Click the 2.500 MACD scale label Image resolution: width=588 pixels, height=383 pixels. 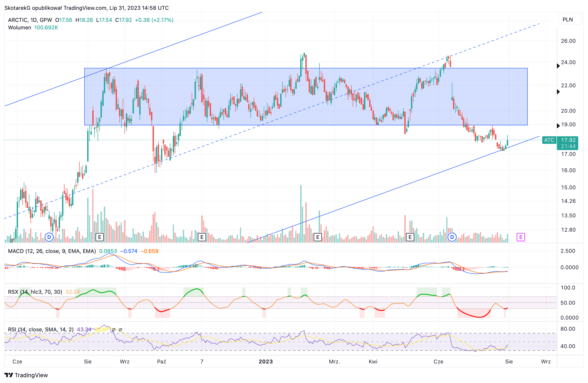[568, 251]
